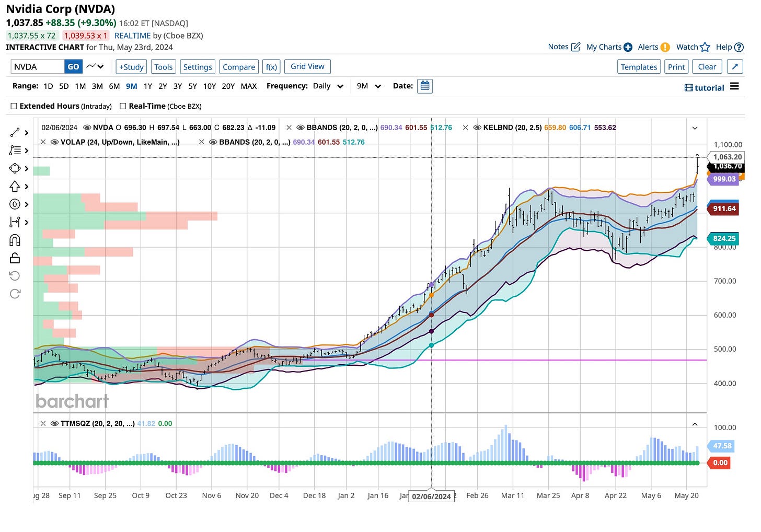Switch to Grid View
Viewport: 761px width, 532px height.
pyautogui.click(x=307, y=66)
